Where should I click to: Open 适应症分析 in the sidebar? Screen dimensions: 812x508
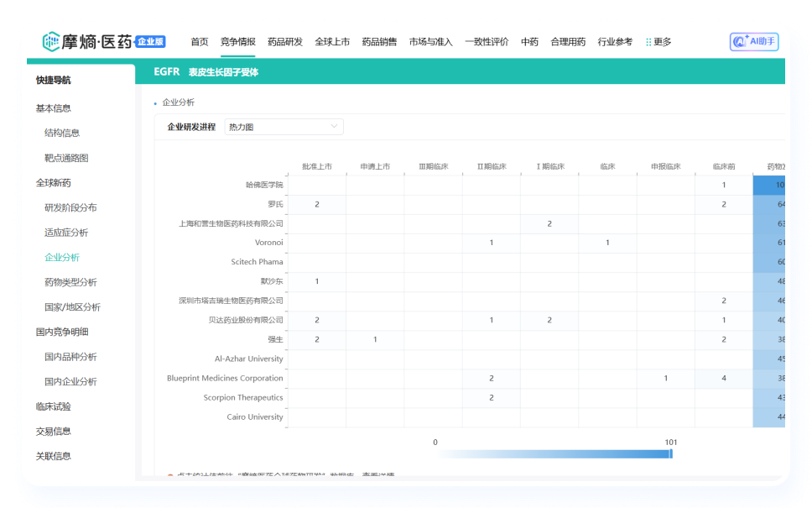(x=66, y=233)
